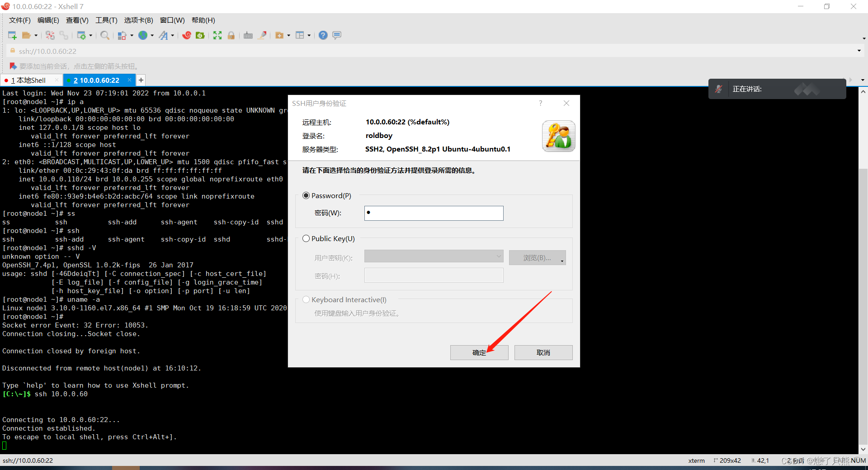
Task: Open the 用户密钥(K) combo box
Action: 434,256
